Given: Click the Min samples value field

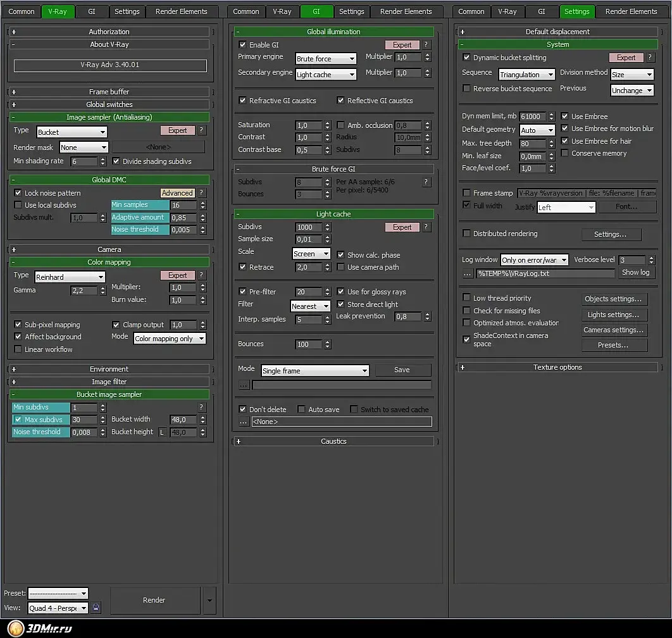Looking at the screenshot, I should pos(183,205).
